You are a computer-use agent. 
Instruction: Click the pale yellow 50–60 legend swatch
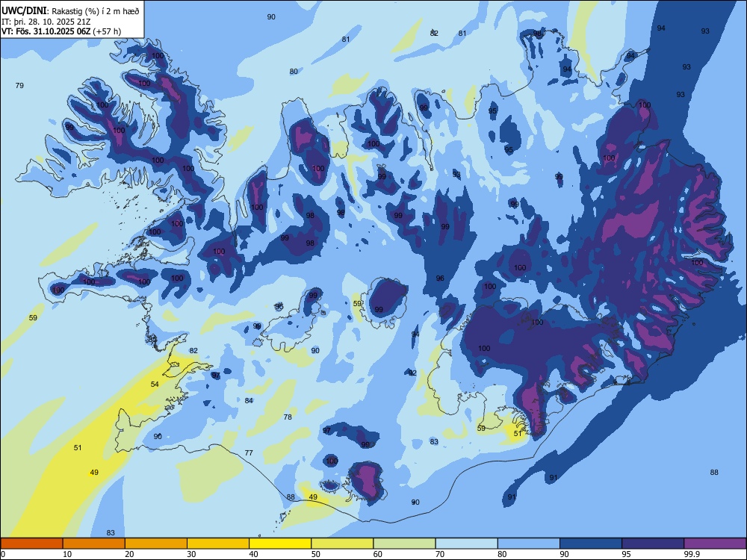(343, 544)
